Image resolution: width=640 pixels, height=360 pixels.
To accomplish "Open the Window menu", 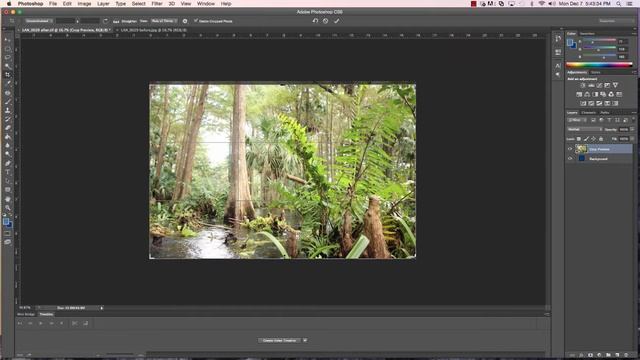I will coord(206,4).
